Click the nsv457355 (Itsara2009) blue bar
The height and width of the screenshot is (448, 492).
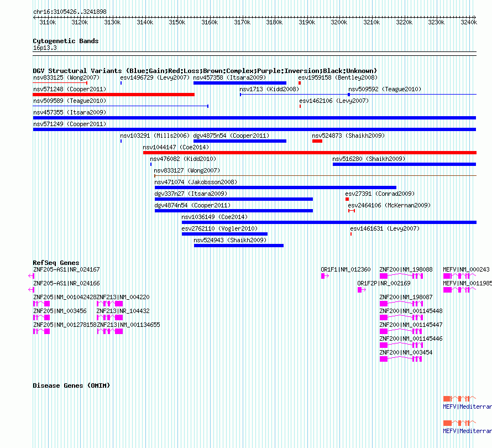(254, 118)
